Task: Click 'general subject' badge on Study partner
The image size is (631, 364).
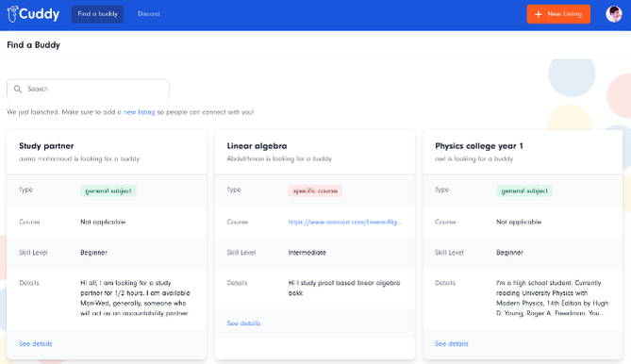Action: pyautogui.click(x=108, y=190)
